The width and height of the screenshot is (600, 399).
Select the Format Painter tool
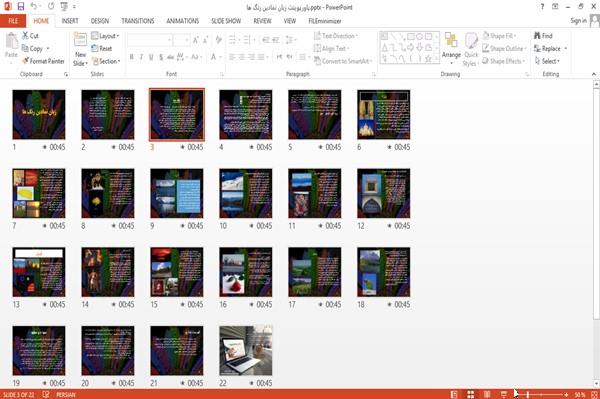(43, 61)
